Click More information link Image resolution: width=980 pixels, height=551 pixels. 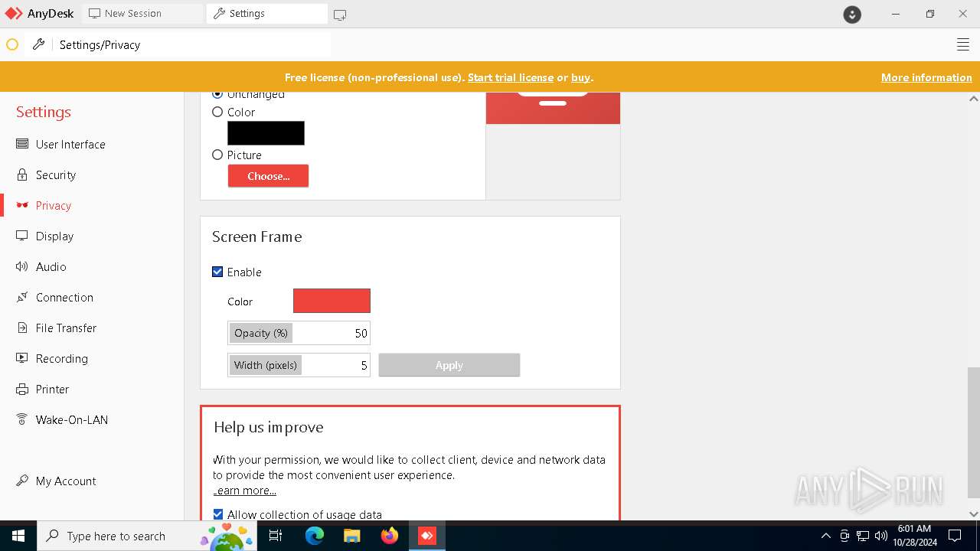[926, 77]
